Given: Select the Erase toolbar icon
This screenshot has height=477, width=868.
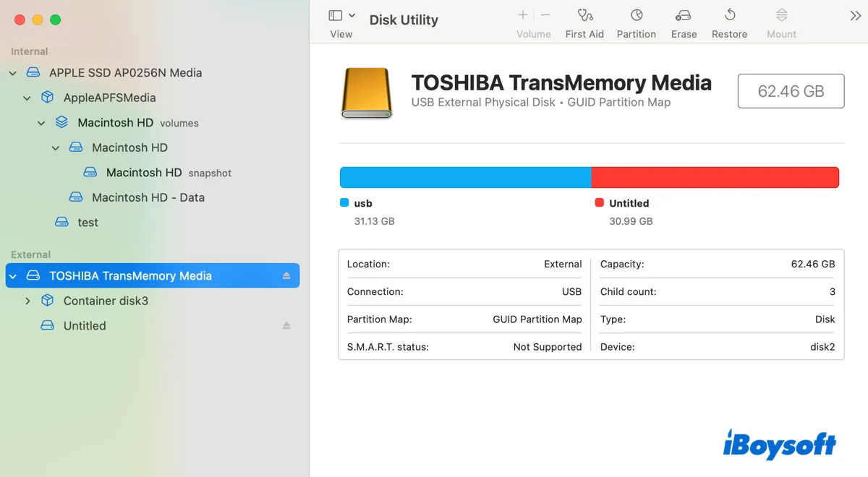Looking at the screenshot, I should coord(684,15).
